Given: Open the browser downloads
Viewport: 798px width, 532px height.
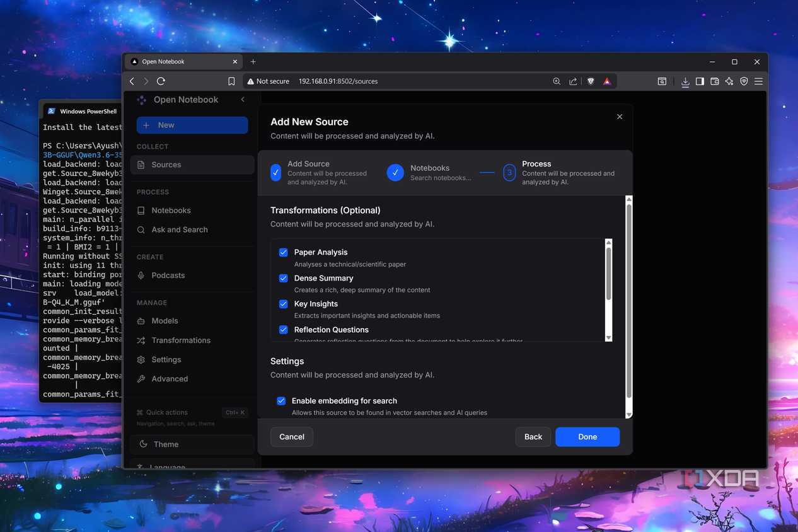Looking at the screenshot, I should click(x=685, y=81).
